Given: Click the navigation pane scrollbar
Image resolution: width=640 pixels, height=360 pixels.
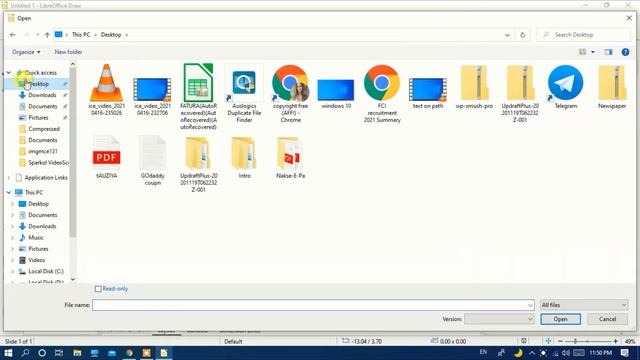Looking at the screenshot, I should 73,153.
